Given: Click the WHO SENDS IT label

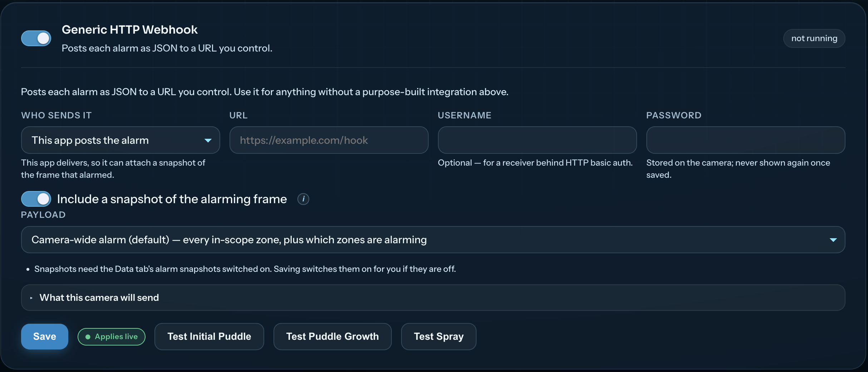Looking at the screenshot, I should coord(56,115).
